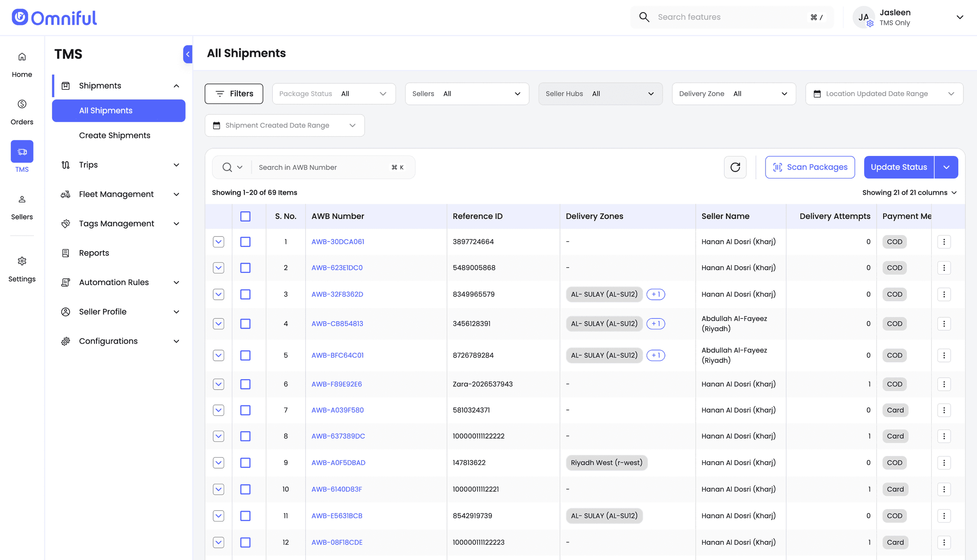Open the Sellers filter dropdown
977x560 pixels.
point(467,94)
